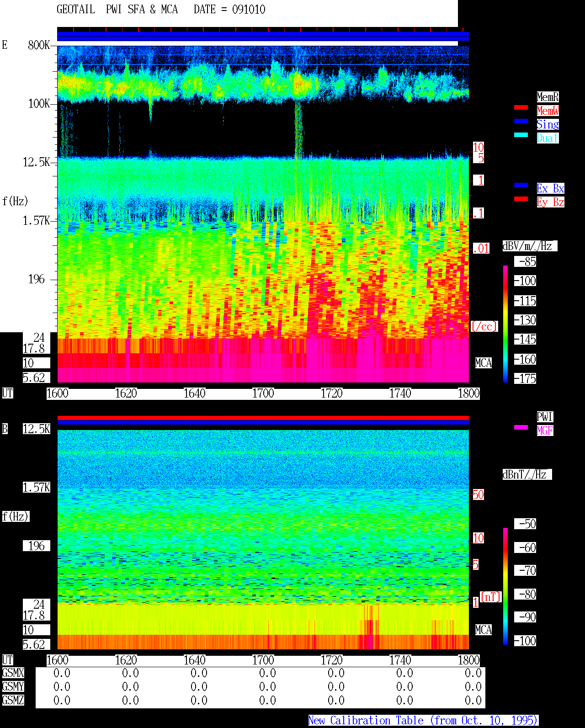
Task: Click the red MemW legend swatch
Action: 521,107
